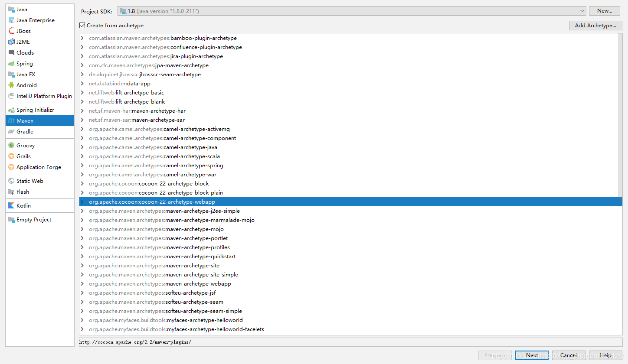The height and width of the screenshot is (364, 628).
Task: Click the Spring leaf icon
Action: point(11,63)
